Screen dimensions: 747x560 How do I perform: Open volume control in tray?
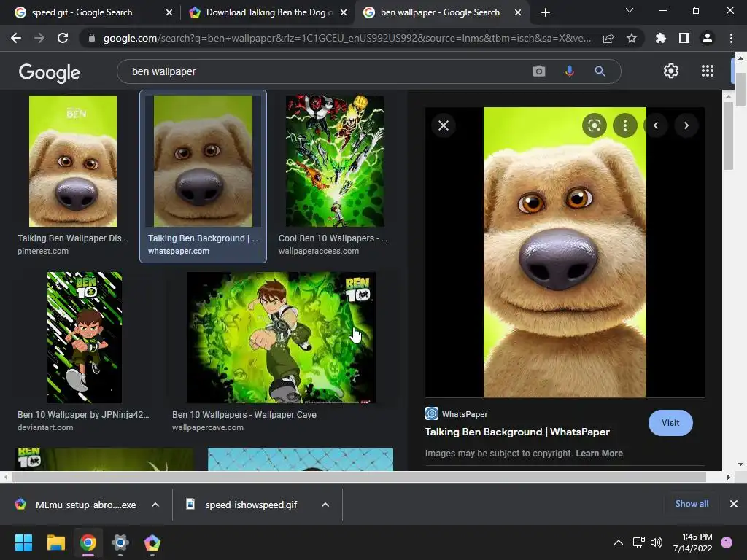657,542
